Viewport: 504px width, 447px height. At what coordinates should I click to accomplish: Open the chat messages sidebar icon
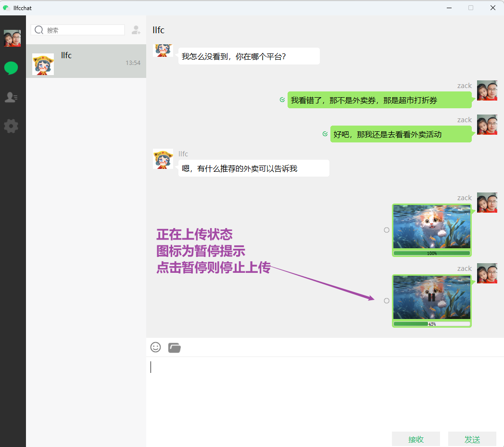tap(11, 68)
